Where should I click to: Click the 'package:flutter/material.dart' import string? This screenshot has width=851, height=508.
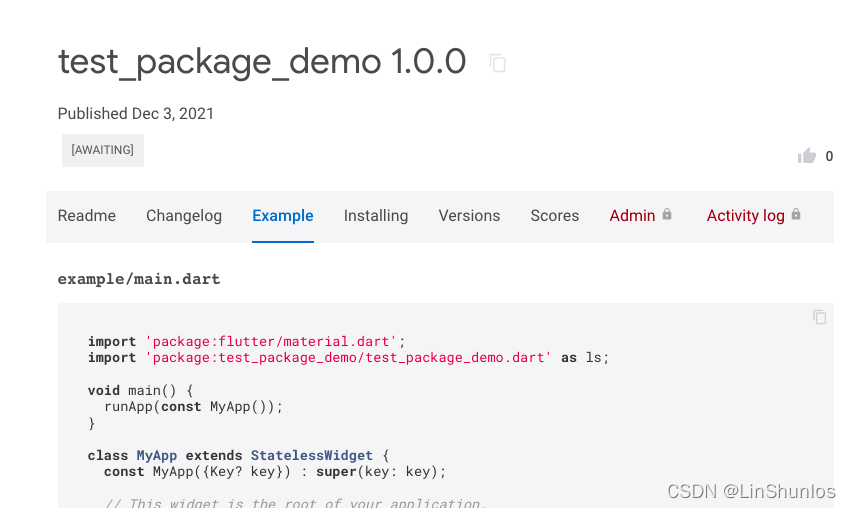271,341
